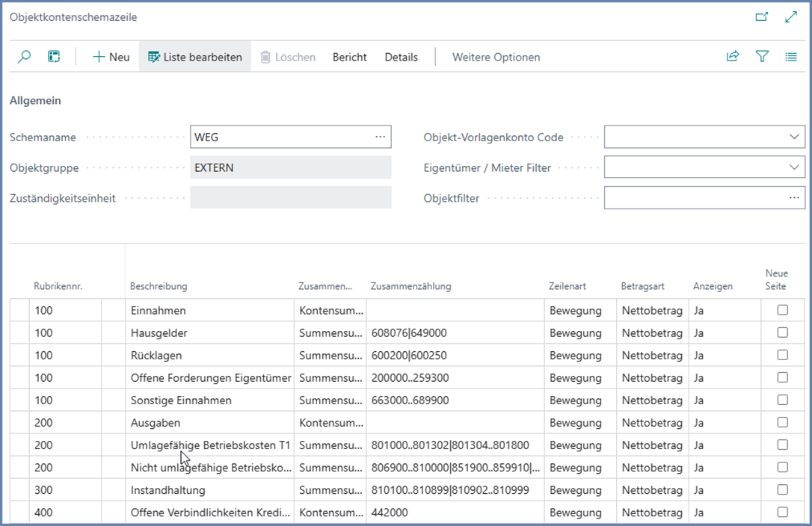
Task: Open the Details menu
Action: pos(401,57)
